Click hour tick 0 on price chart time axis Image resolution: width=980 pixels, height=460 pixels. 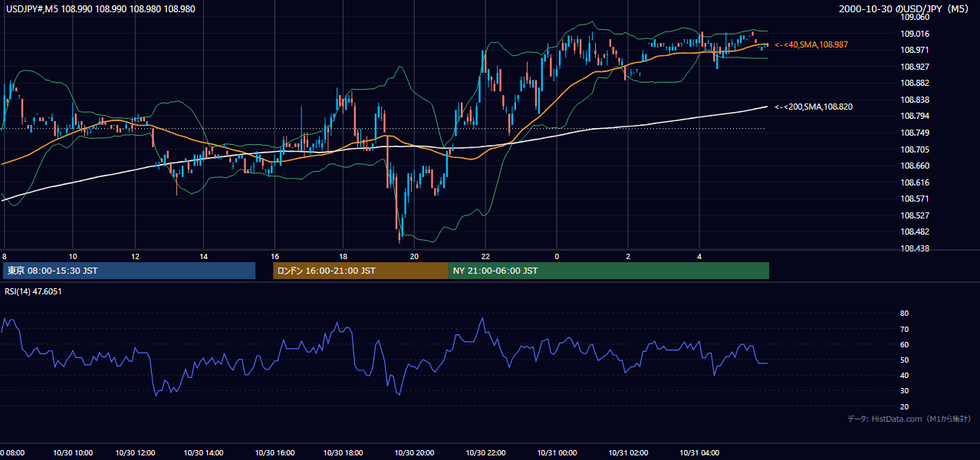click(x=557, y=256)
